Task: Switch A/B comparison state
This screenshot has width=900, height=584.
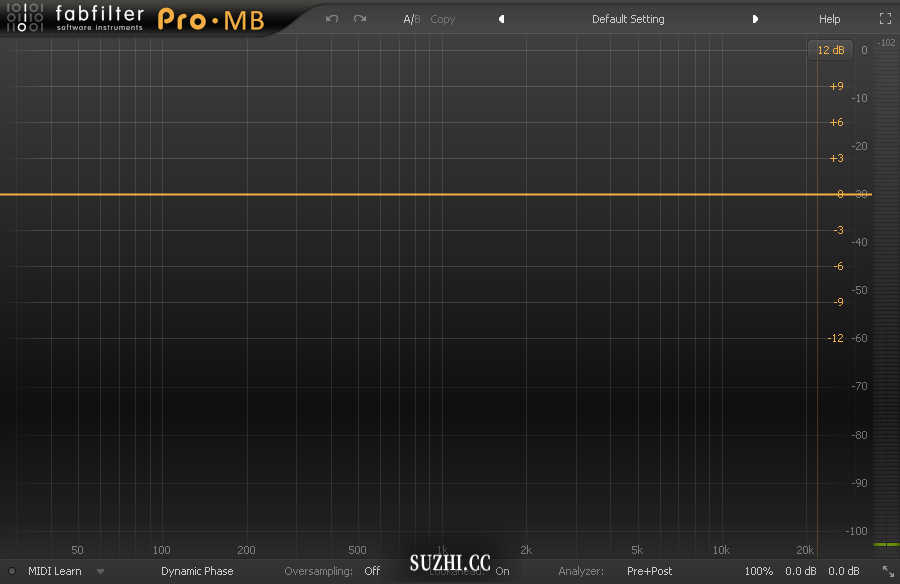Action: tap(411, 19)
